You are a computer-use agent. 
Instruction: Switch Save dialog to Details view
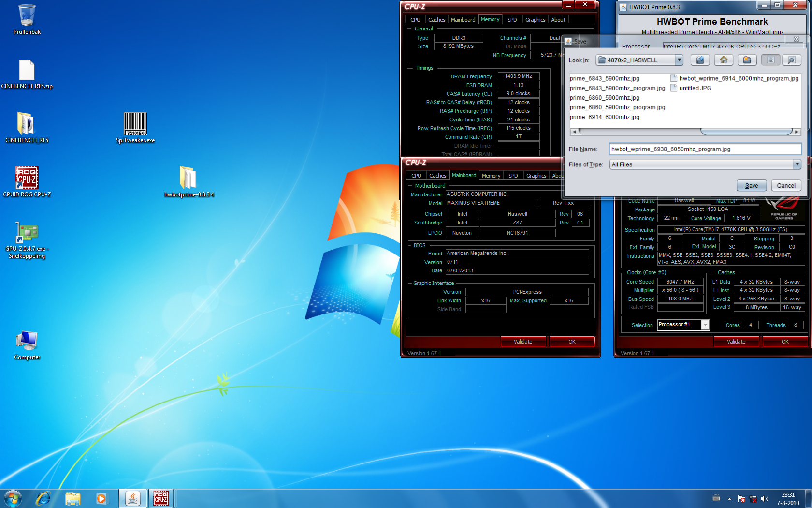click(791, 60)
